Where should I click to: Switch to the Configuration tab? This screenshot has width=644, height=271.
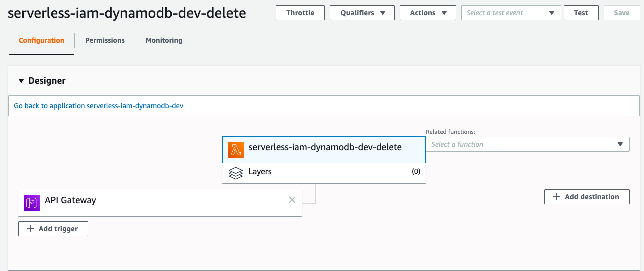pyautogui.click(x=41, y=40)
